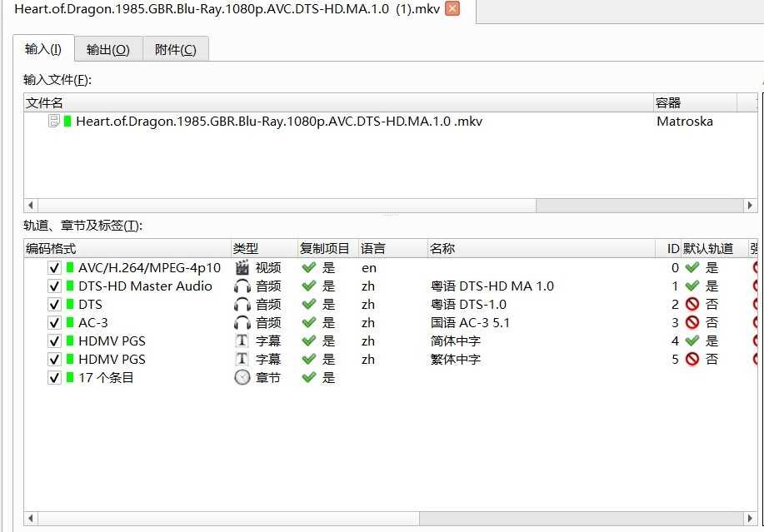Image resolution: width=764 pixels, height=532 pixels.
Task: Select the 17 个条目 chapters row
Action: tap(390, 378)
